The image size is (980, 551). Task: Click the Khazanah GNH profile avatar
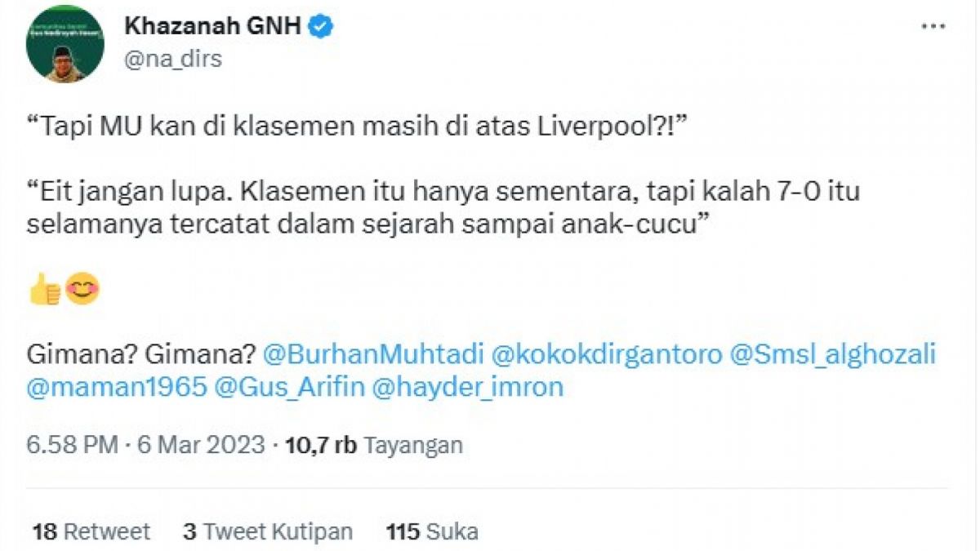(65, 45)
